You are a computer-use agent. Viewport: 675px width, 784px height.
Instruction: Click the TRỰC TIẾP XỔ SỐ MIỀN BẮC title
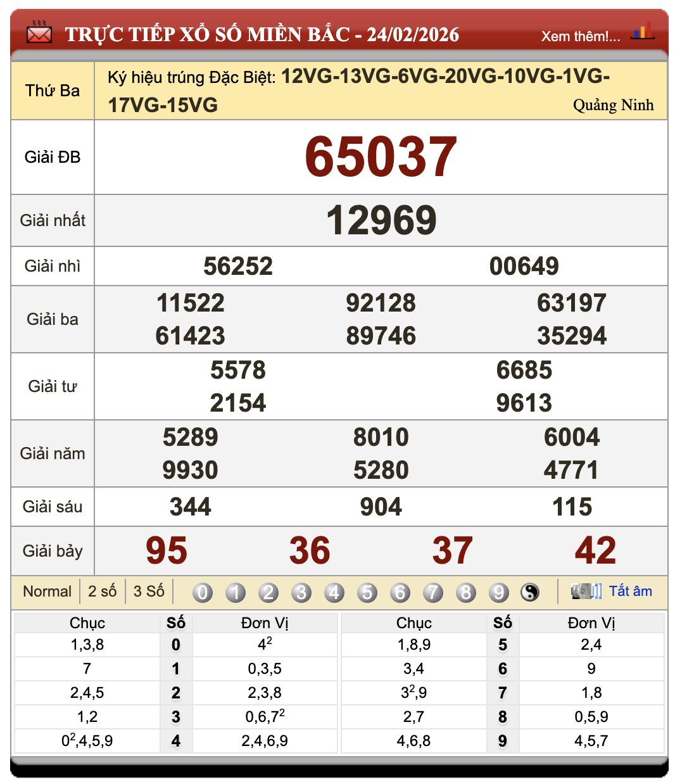(262, 35)
